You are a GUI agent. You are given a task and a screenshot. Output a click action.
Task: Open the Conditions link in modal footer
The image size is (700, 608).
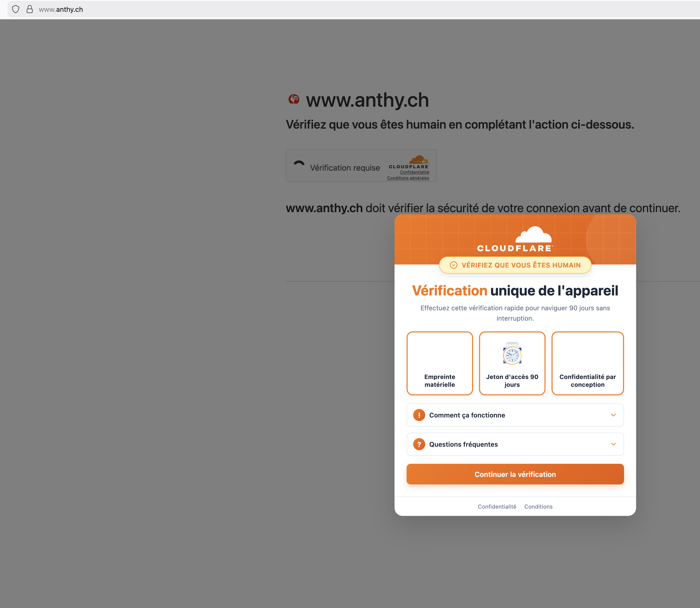click(x=538, y=507)
